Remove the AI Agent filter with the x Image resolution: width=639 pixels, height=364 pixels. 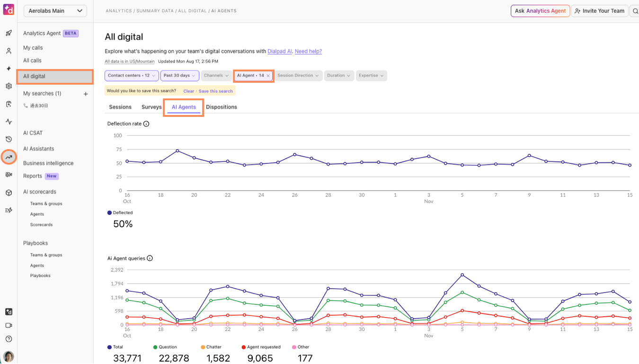[x=268, y=76]
